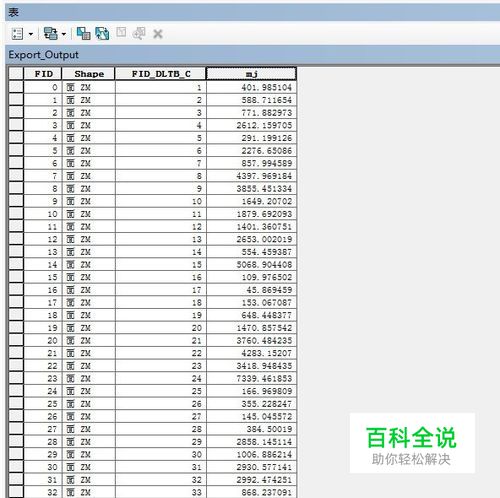This screenshot has height=498, width=500.
Task: Click mj cell 1006.886214
Action: click(251, 455)
